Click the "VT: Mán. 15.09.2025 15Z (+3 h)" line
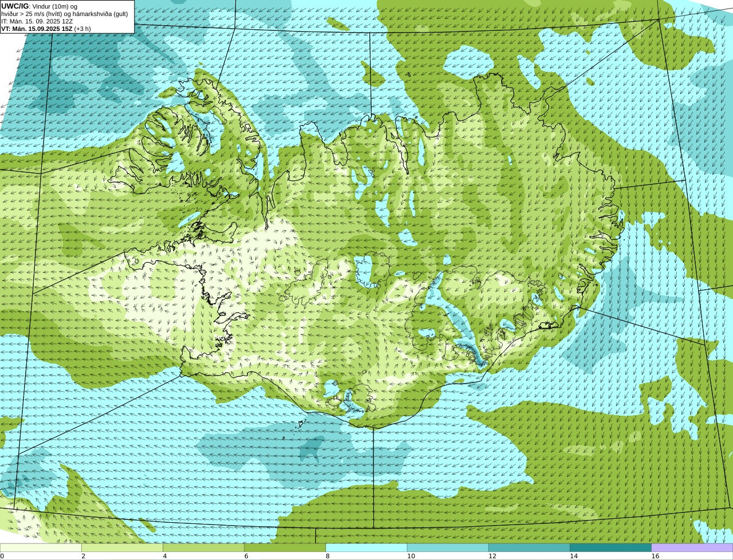This screenshot has height=560, width=733. (46, 29)
